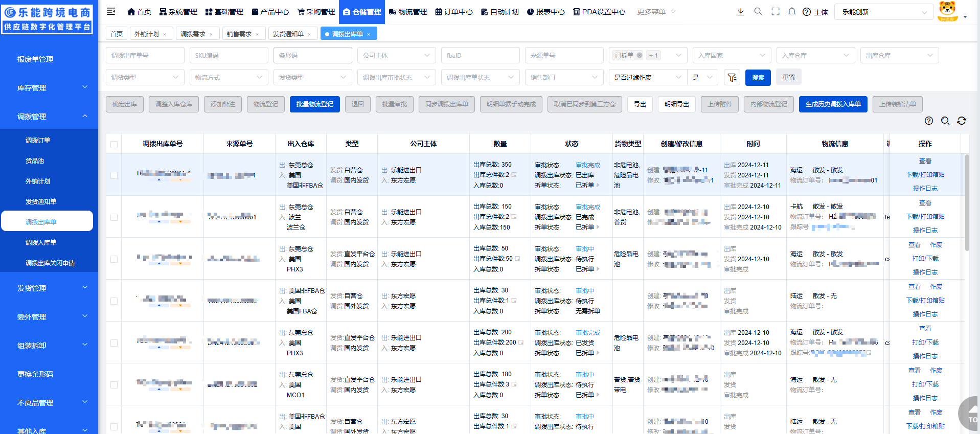Screen dimensions: 980x434
Task: Click the tiger avatar profile picture
Action: 948,11
